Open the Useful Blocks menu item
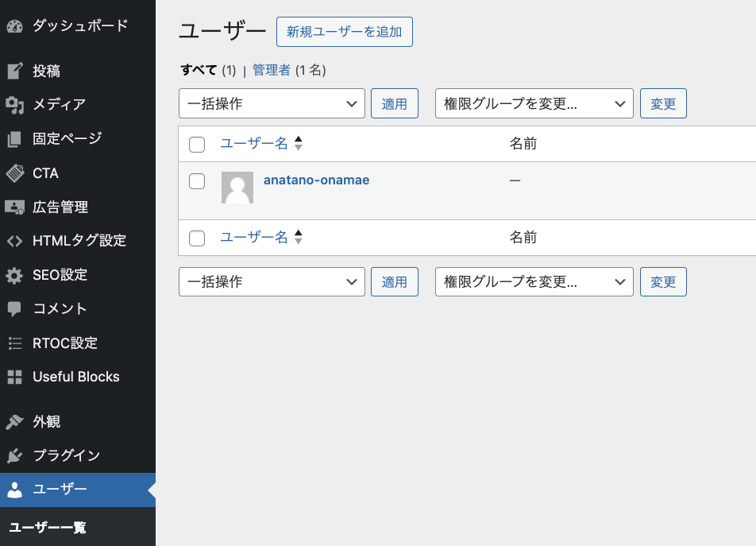756x546 pixels. 76,377
